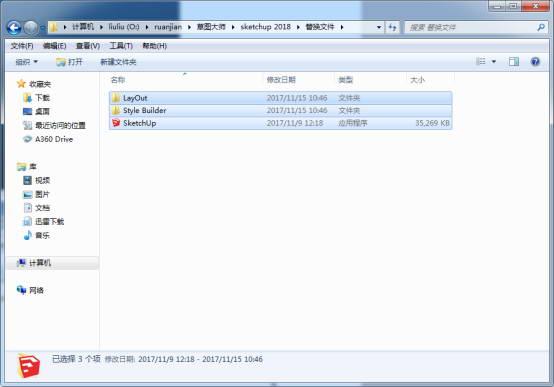Expand the view options dropdown arrow
The height and width of the screenshot is (387, 554).
tap(494, 62)
